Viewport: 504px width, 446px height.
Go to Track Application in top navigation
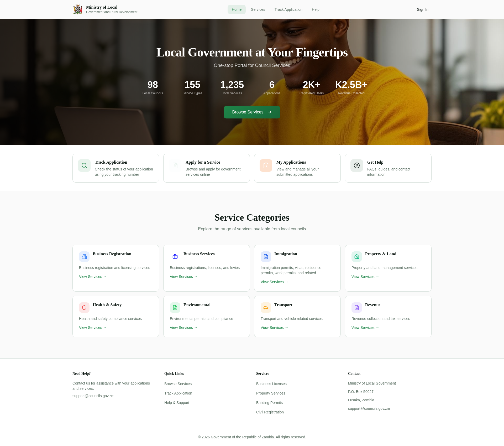click(288, 9)
